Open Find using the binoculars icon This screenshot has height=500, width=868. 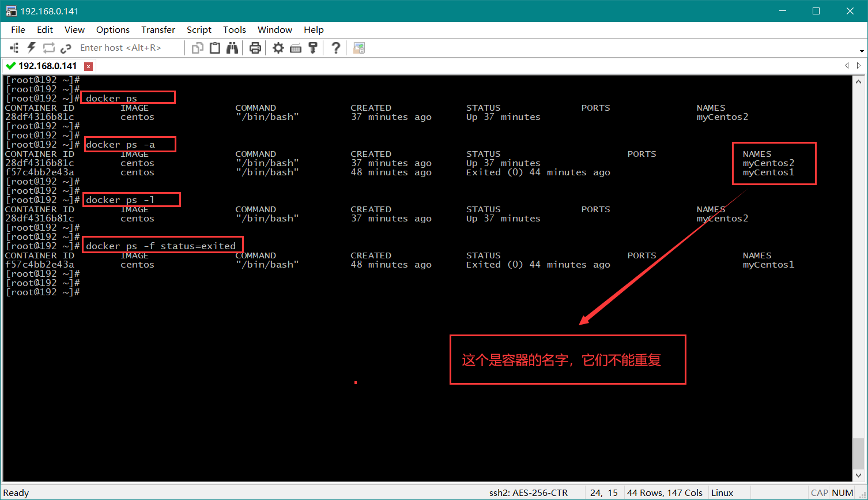tap(232, 48)
